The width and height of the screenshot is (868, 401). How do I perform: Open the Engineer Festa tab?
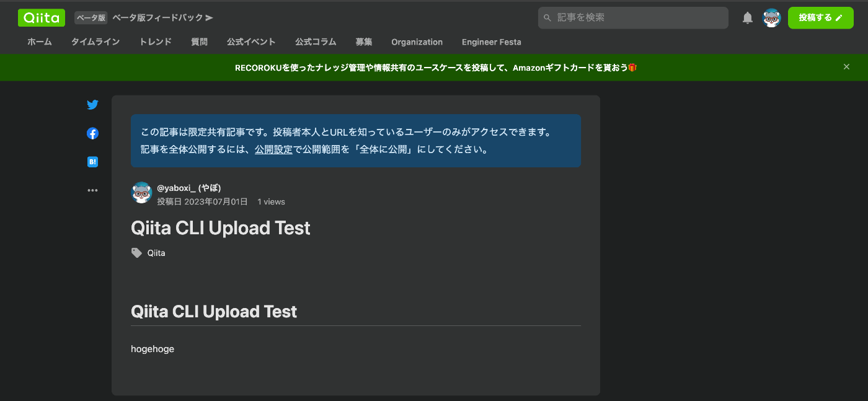point(492,42)
